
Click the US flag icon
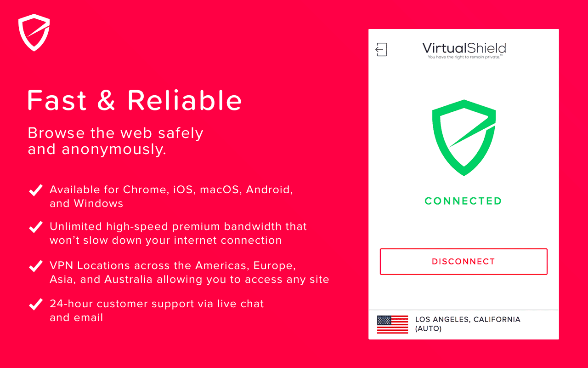[393, 324]
